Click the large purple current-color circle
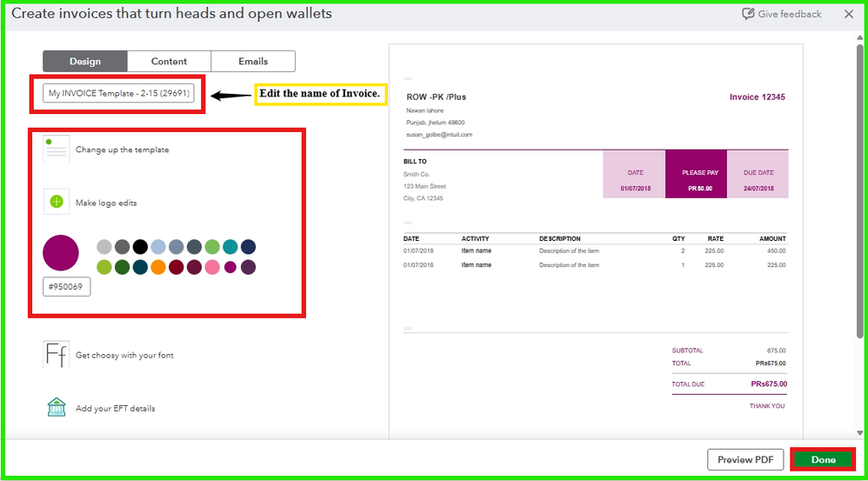 (x=61, y=253)
